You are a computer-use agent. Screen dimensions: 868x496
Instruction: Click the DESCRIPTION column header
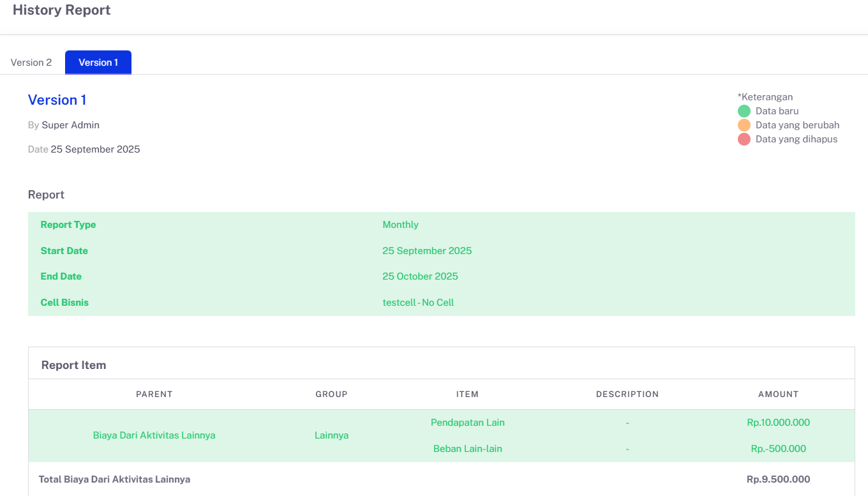(x=627, y=395)
